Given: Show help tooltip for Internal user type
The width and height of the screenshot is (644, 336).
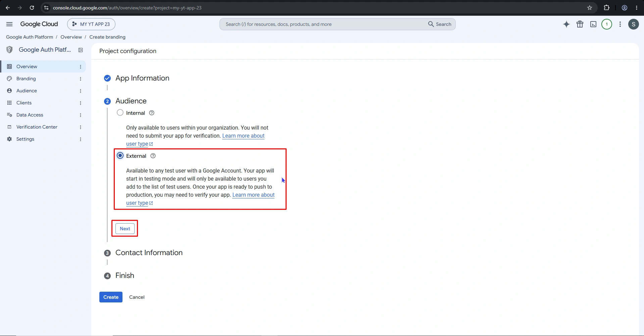Looking at the screenshot, I should point(152,113).
